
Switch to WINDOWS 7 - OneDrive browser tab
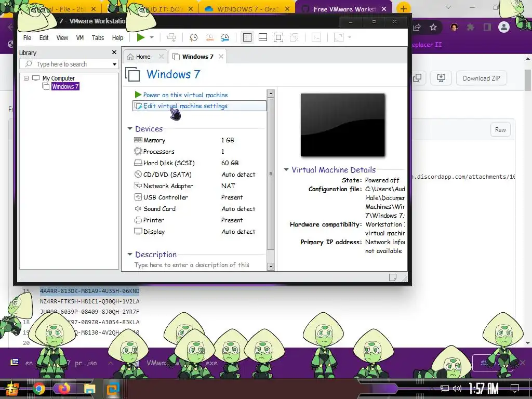248,9
